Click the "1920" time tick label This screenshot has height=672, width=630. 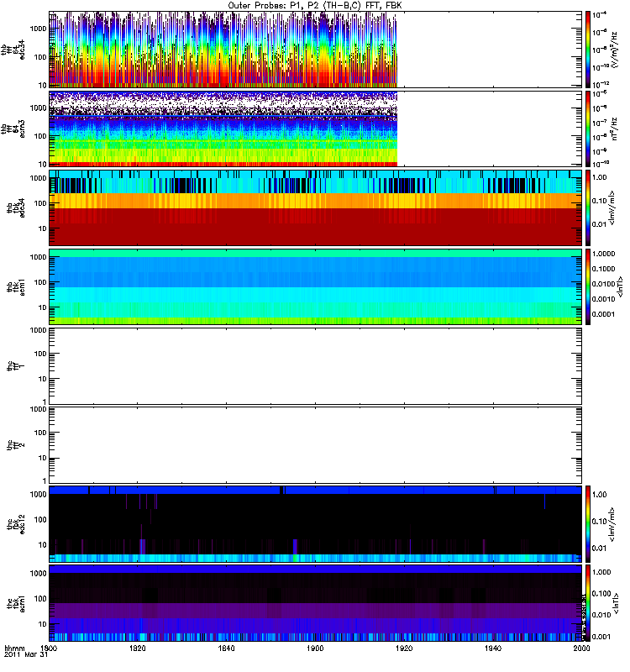click(404, 648)
